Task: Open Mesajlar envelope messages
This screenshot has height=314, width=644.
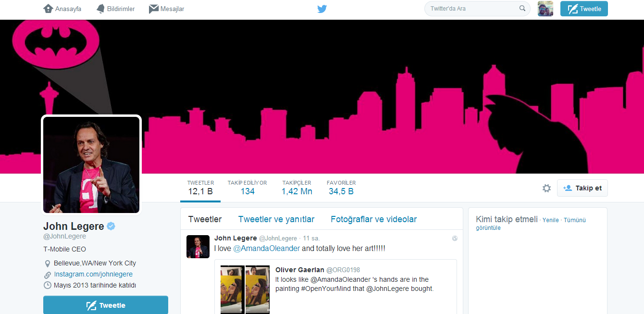Action: 154,9
